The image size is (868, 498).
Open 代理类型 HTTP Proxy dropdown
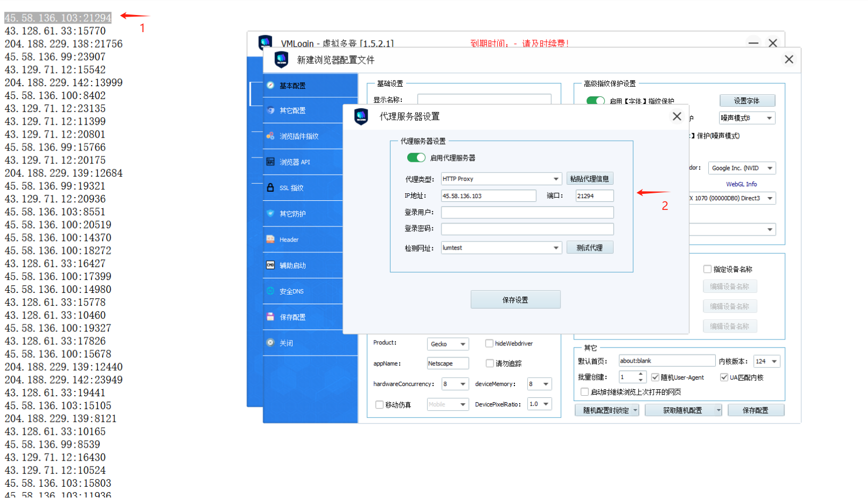[x=501, y=179]
